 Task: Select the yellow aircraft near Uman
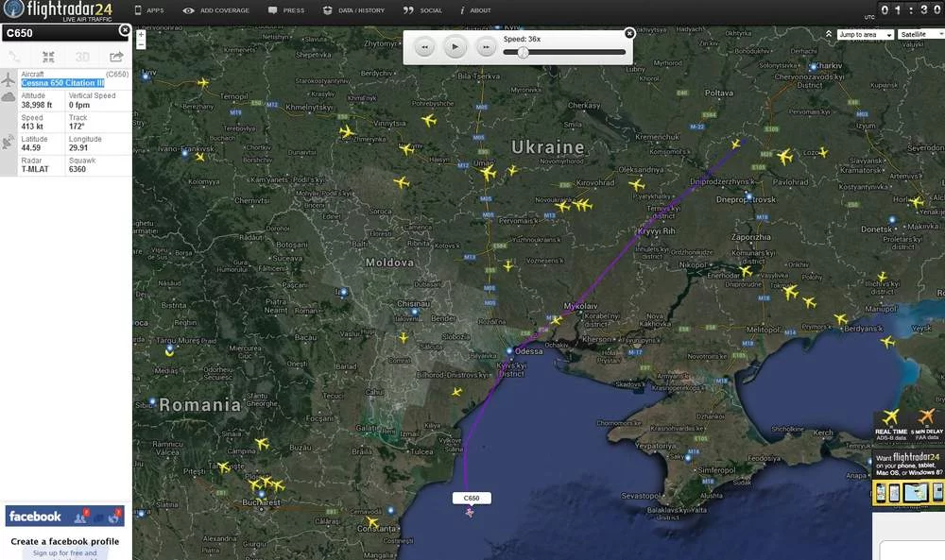[x=488, y=174]
